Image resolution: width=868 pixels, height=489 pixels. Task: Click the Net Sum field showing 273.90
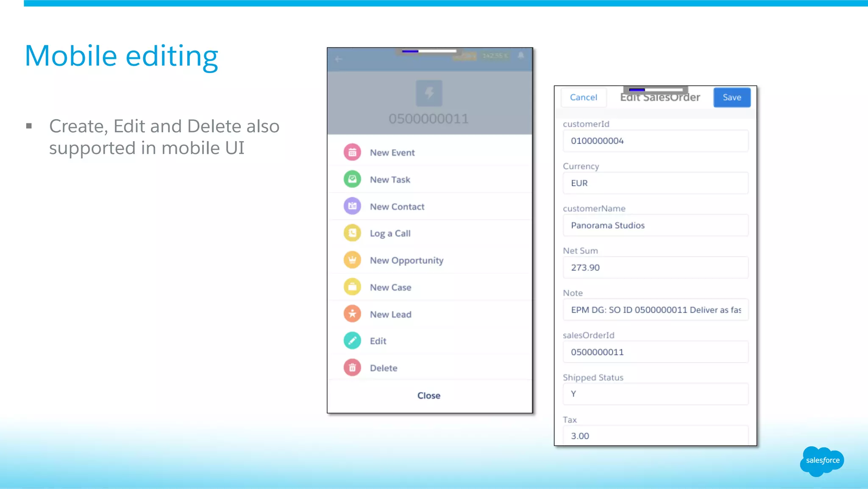pyautogui.click(x=655, y=268)
